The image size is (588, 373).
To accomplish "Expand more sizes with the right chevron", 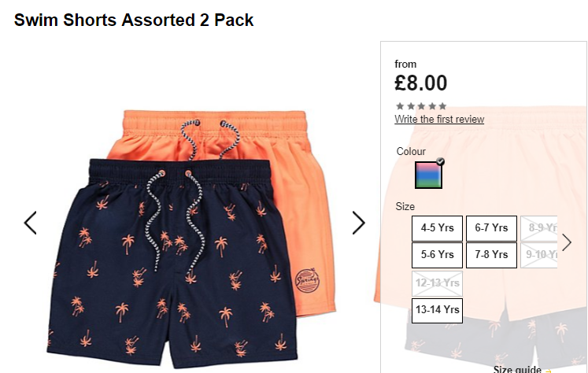I will coord(567,242).
